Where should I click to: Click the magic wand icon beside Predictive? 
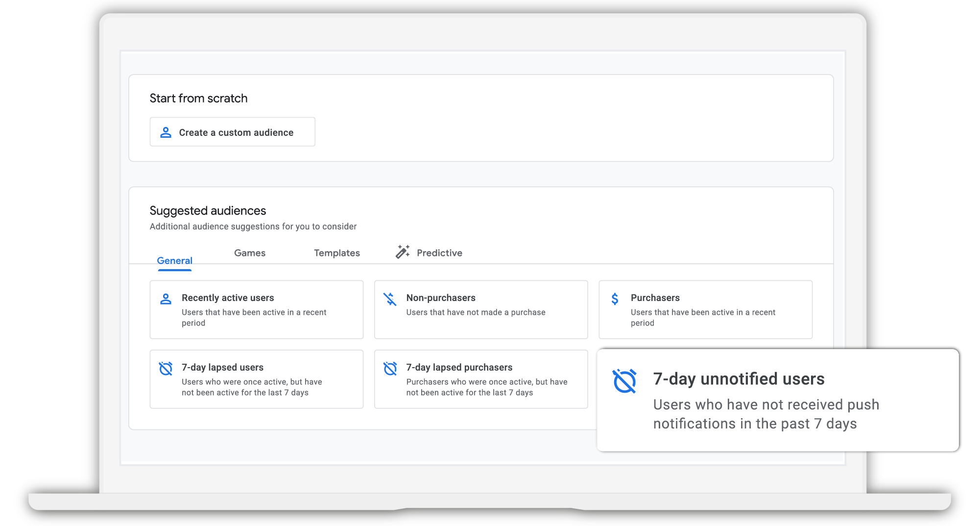(403, 252)
